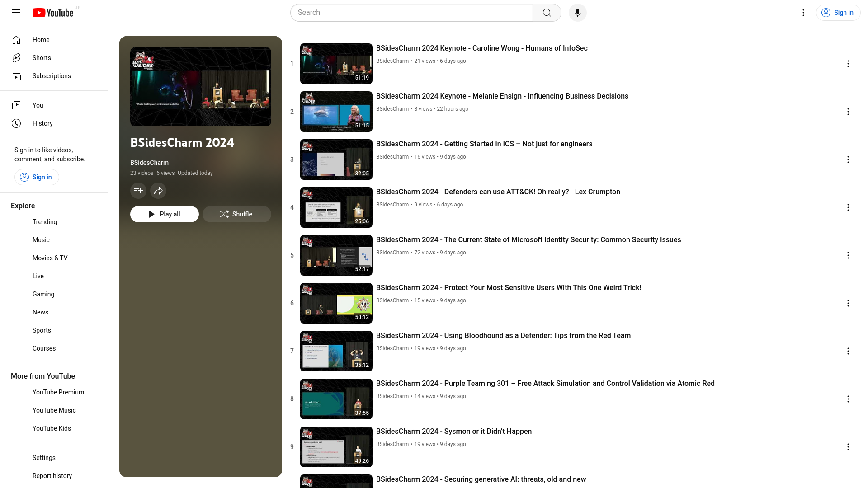Open Getting Started in ICS video
The image size is (868, 488).
pos(484,144)
